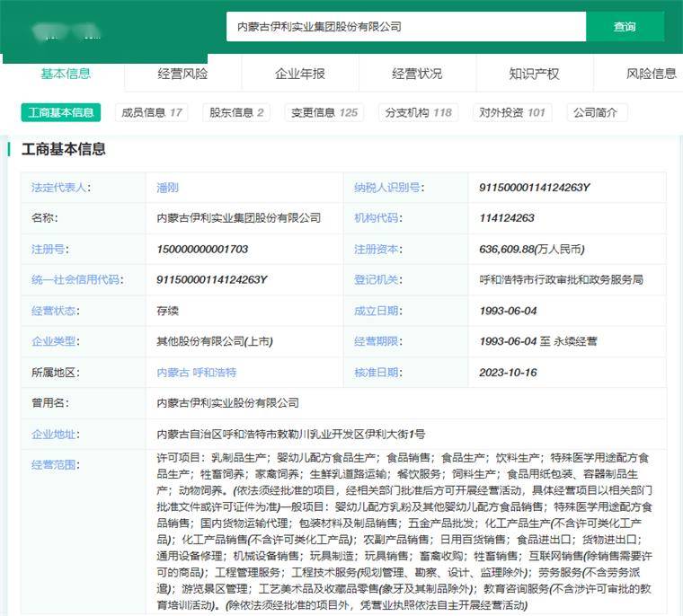Focus the company name search field

tap(406, 27)
